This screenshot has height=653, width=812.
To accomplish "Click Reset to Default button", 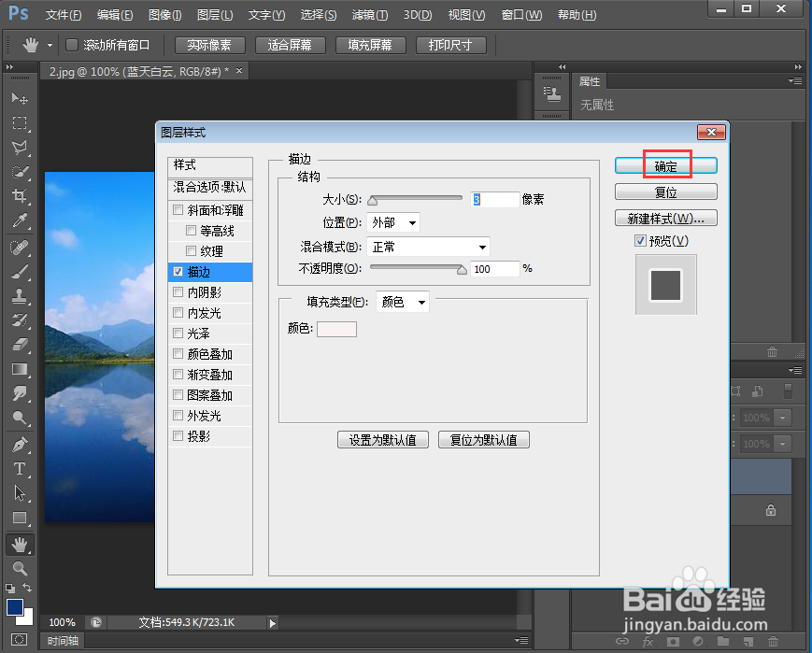I will 484,440.
